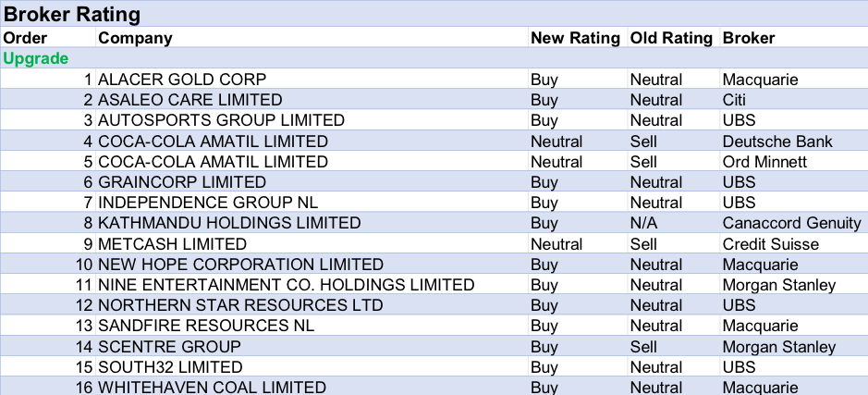Select Coca-Cola Amatil's Neutral rating cell
This screenshot has height=395, width=868.
(556, 142)
